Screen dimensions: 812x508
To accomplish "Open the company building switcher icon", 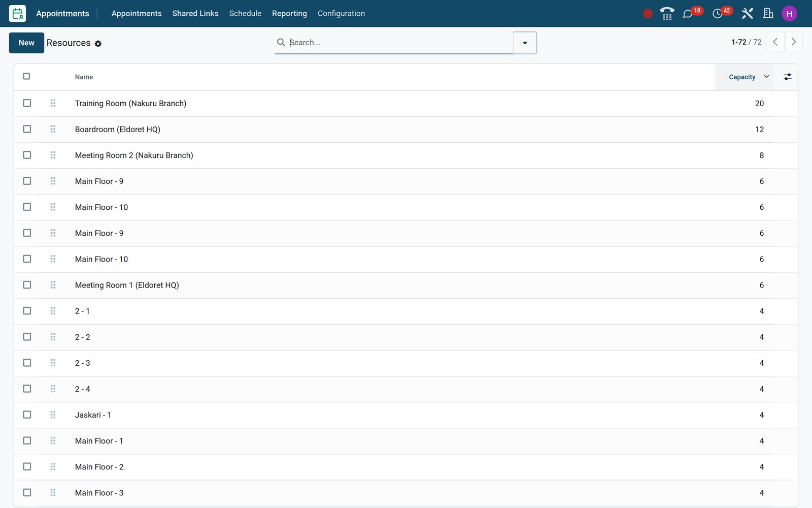I will point(768,14).
